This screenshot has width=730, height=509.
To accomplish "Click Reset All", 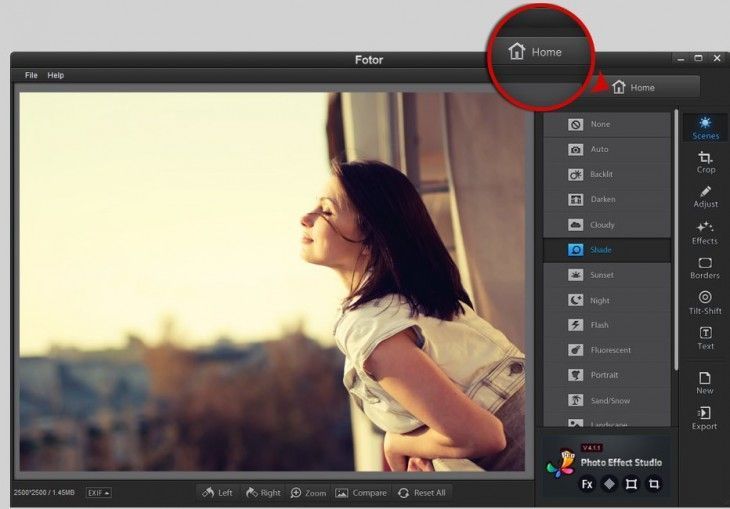I will pos(422,493).
